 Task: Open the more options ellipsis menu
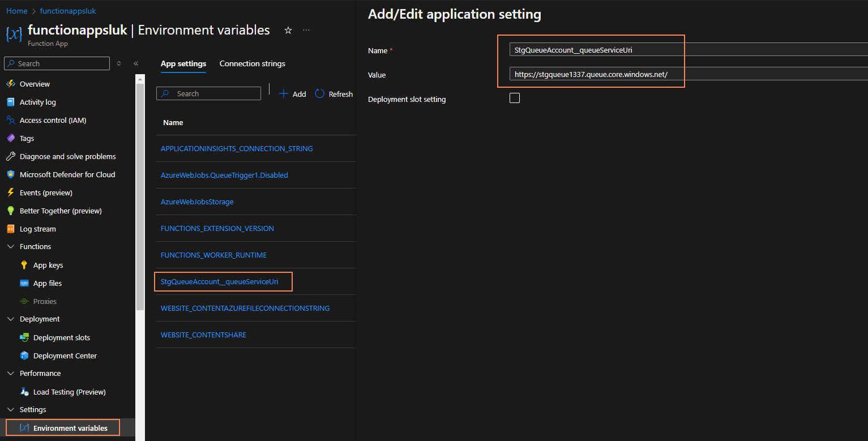click(306, 30)
